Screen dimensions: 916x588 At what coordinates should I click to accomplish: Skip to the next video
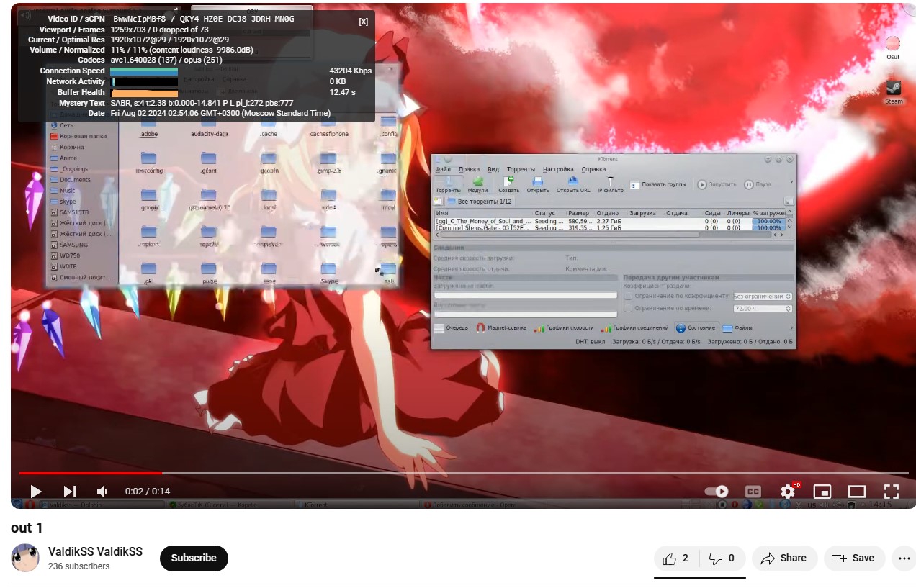point(70,492)
